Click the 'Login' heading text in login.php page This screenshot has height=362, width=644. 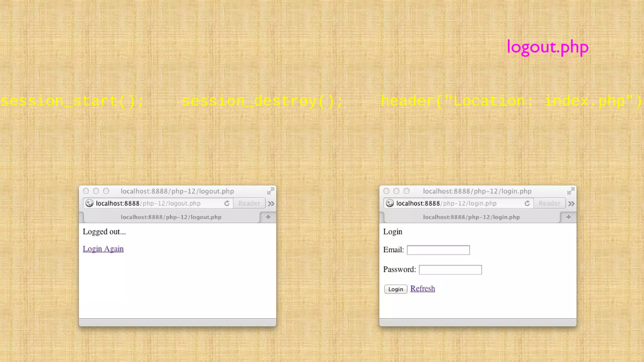coord(393,232)
